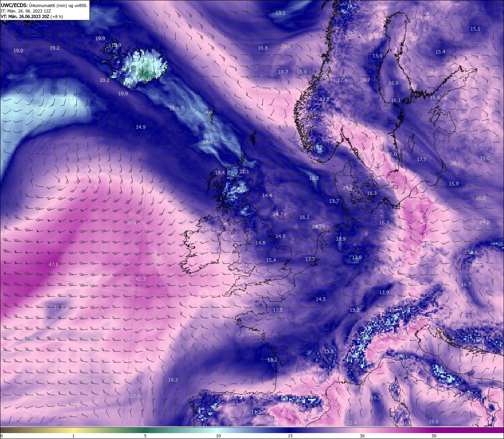Click the 21.1 value north of Scotland
The image size is (504, 439).
244,172
